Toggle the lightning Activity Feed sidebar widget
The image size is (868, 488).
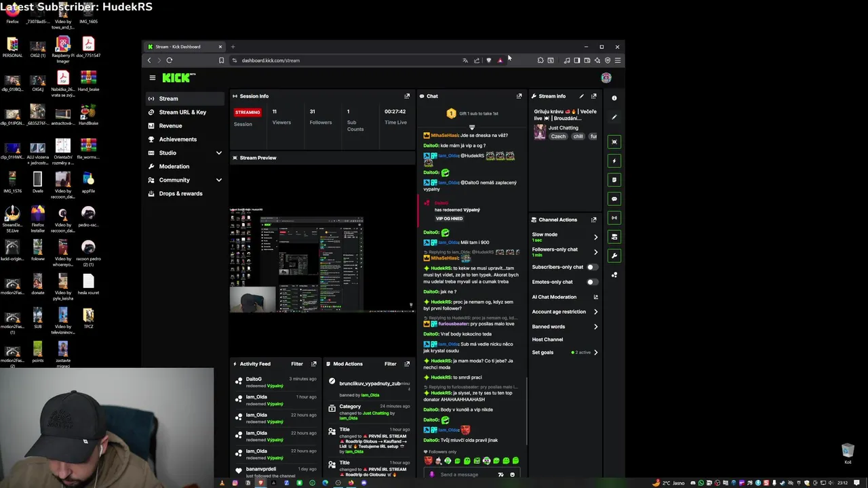pyautogui.click(x=614, y=161)
